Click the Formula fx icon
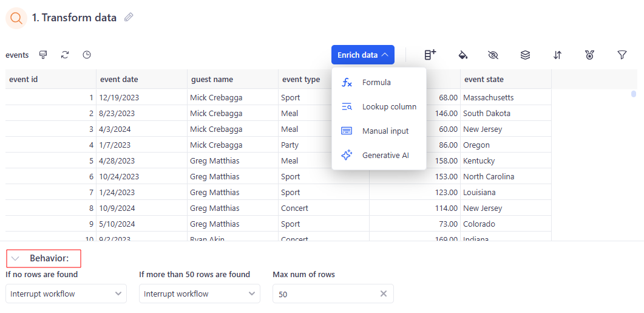644x313 pixels. tap(347, 82)
